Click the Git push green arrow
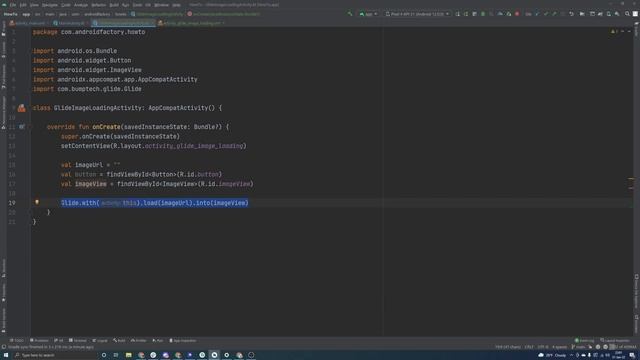Viewport: 640px width, 360px height. (554, 14)
